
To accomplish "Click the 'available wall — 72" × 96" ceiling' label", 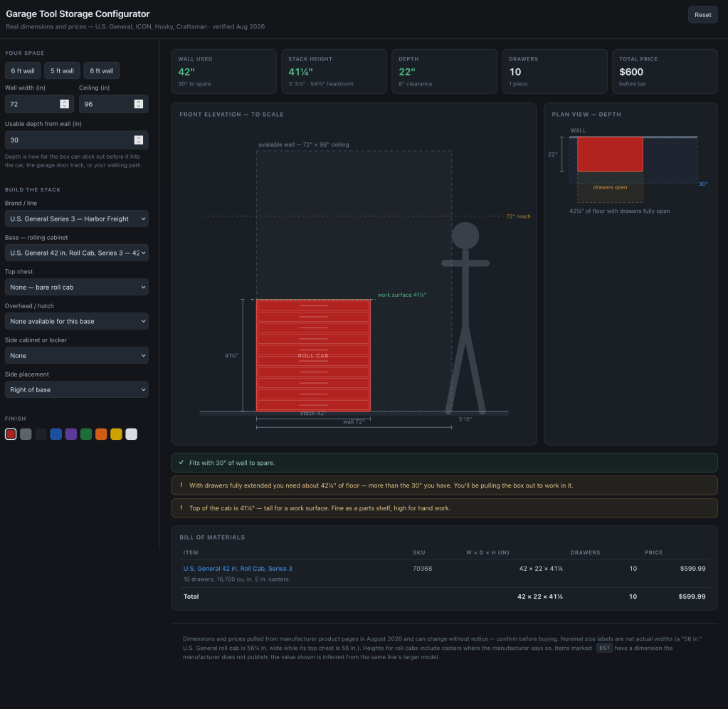I will pyautogui.click(x=304, y=145).
